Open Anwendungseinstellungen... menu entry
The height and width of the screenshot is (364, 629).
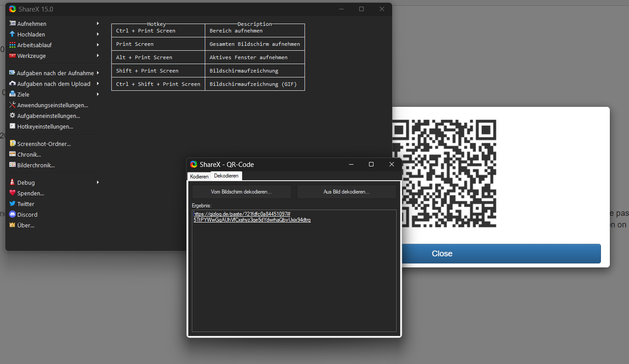[x=54, y=105]
